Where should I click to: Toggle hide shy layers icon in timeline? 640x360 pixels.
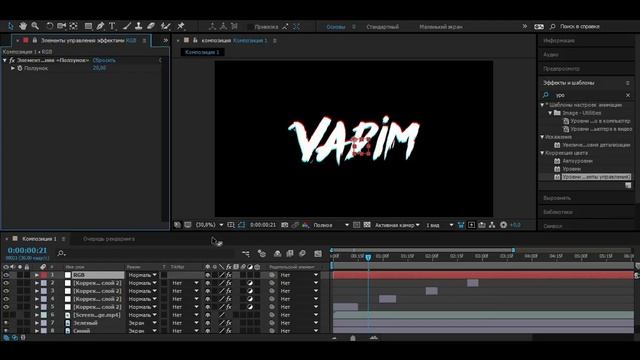[278, 253]
